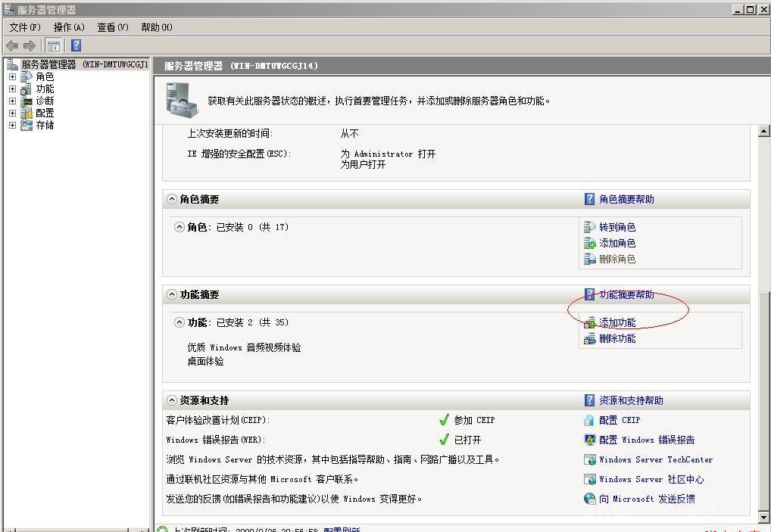Screen dimensions: 771x532
Task: Click the 配置 Windows 错误报告 link
Action: [647, 440]
